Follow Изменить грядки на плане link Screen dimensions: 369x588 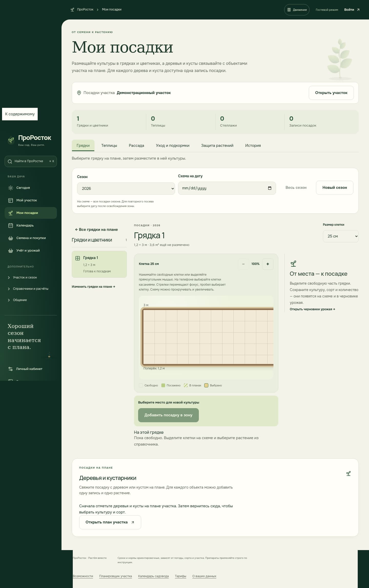(93, 287)
